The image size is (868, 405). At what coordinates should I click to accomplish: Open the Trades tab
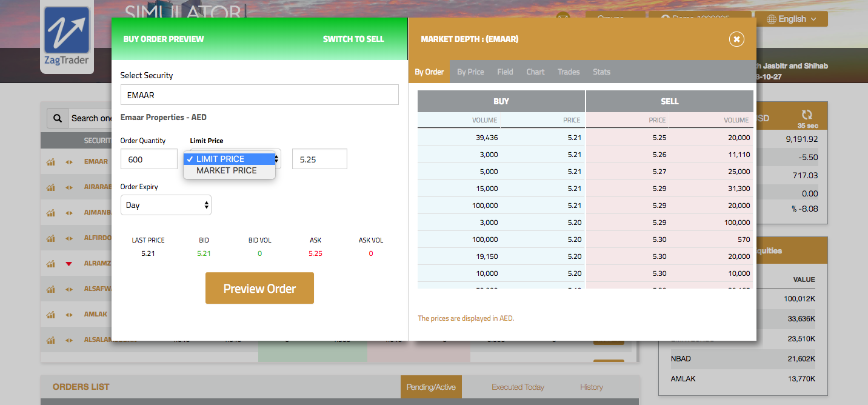point(569,72)
